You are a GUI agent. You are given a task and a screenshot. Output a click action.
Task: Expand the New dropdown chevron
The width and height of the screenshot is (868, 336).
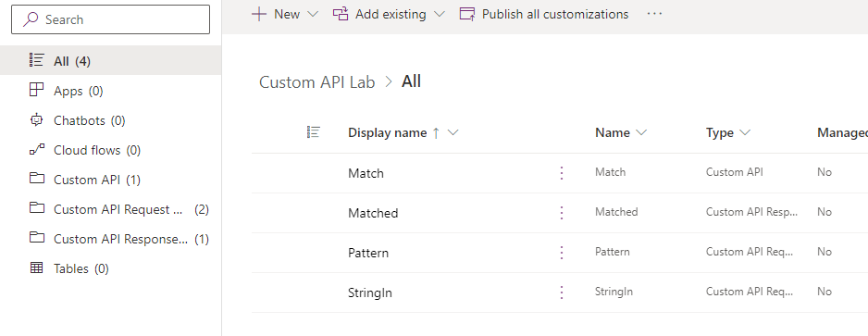pyautogui.click(x=313, y=15)
